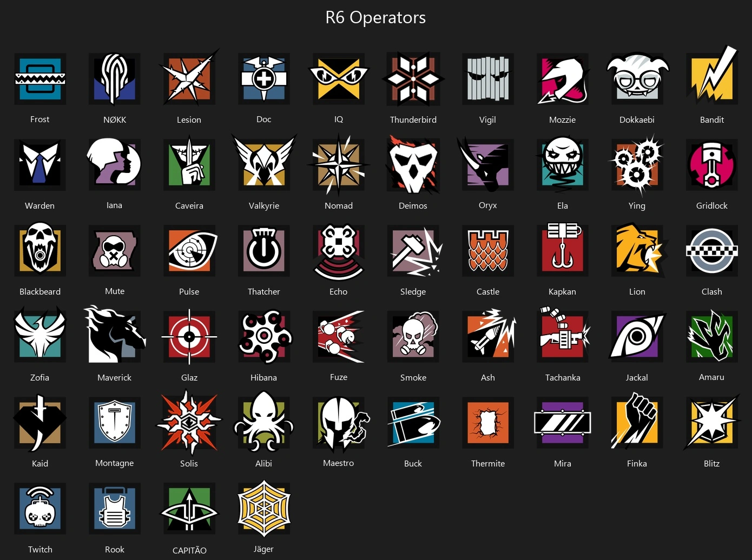Screen dimensions: 752x560
Task: Open the Gridlock operator icon
Action: click(712, 165)
